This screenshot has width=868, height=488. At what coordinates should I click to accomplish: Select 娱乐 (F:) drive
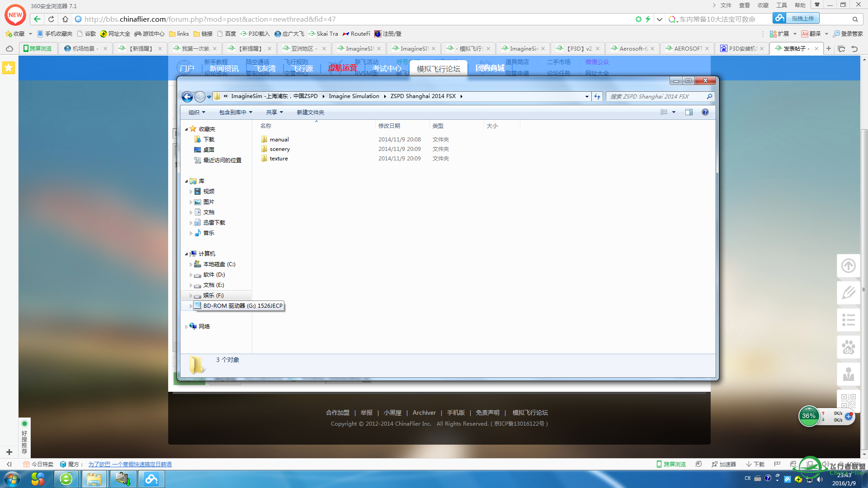tap(213, 296)
